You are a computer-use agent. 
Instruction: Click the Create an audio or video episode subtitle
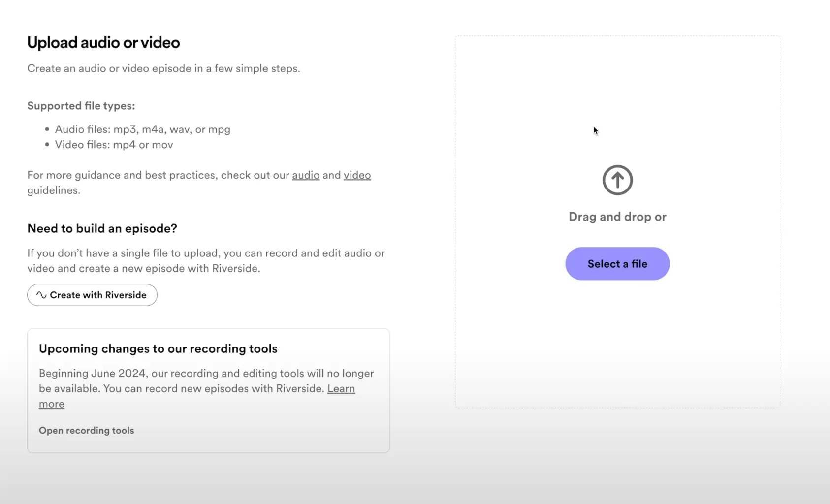pyautogui.click(x=163, y=68)
